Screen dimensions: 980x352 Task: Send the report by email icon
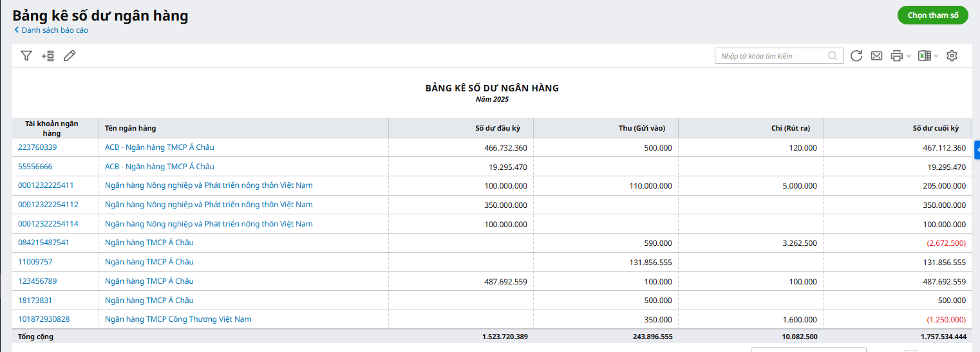point(876,56)
